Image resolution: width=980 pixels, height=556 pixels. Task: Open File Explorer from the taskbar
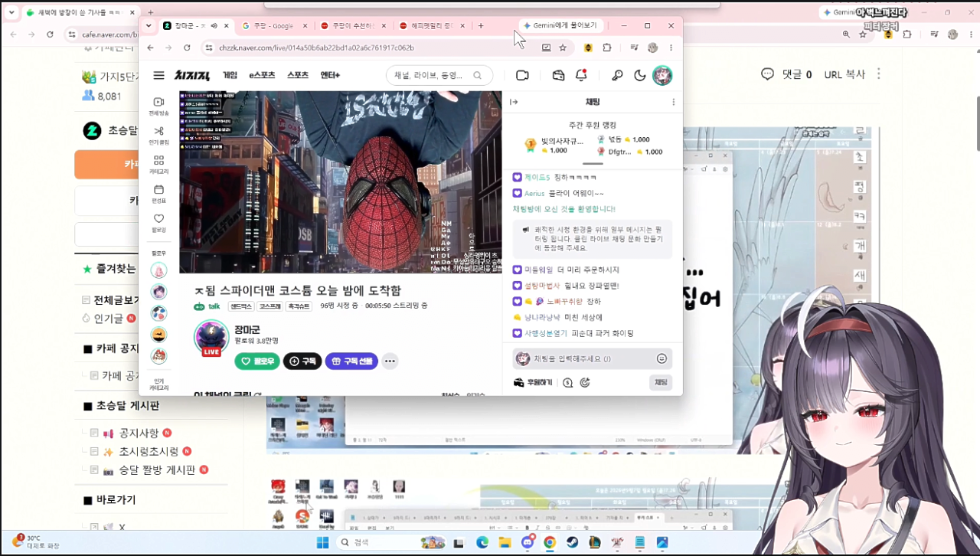pyautogui.click(x=505, y=542)
